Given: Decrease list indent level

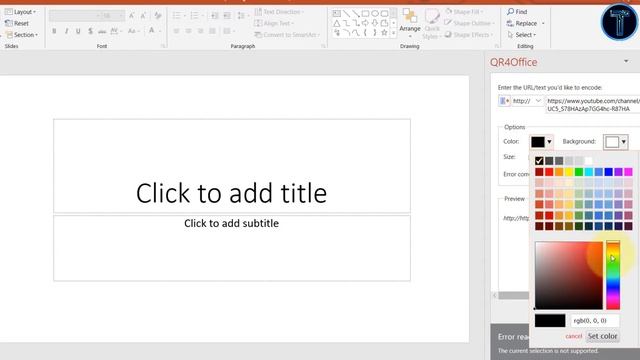Looking at the screenshot, I should (x=214, y=16).
